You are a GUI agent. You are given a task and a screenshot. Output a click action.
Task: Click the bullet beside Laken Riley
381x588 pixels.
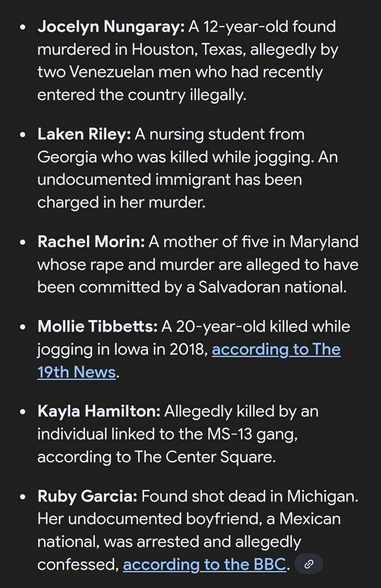tap(22, 134)
